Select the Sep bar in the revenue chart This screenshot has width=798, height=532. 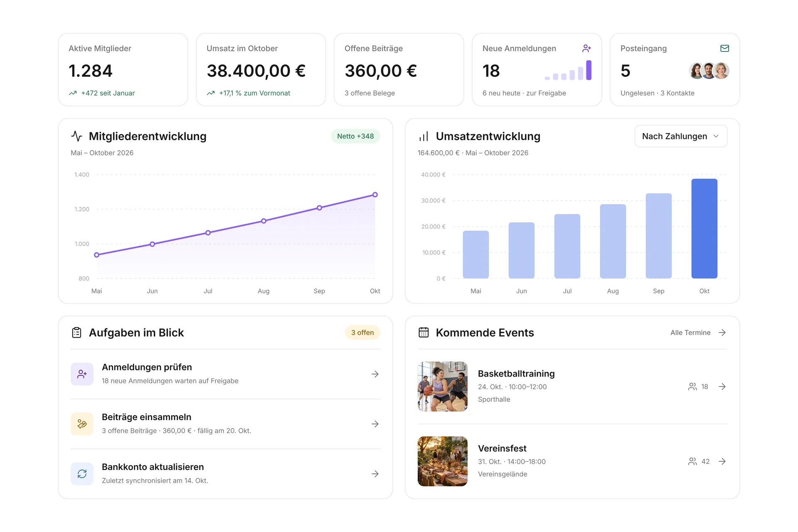pos(659,236)
